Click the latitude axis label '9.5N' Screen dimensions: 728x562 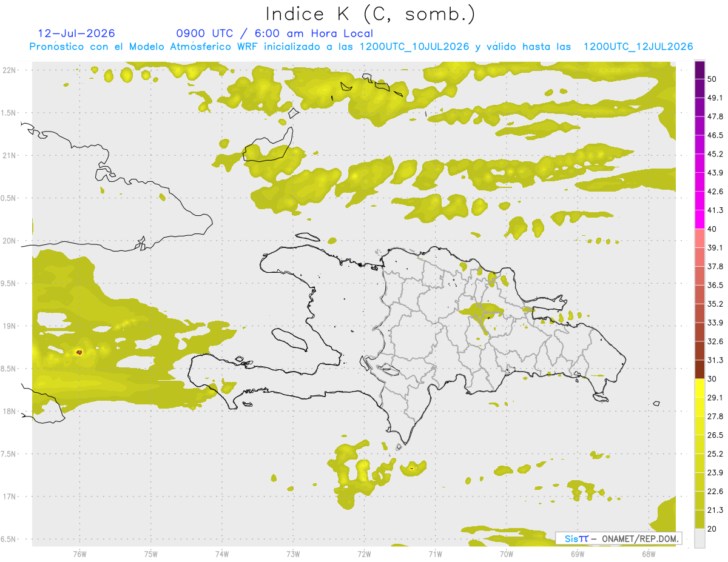9,283
